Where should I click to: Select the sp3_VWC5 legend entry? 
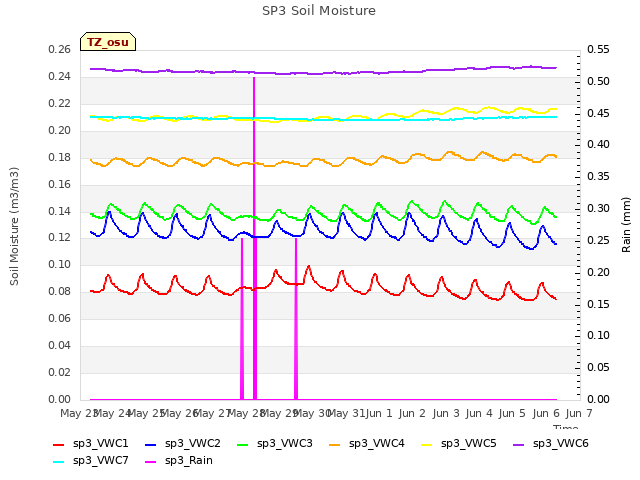click(x=459, y=444)
